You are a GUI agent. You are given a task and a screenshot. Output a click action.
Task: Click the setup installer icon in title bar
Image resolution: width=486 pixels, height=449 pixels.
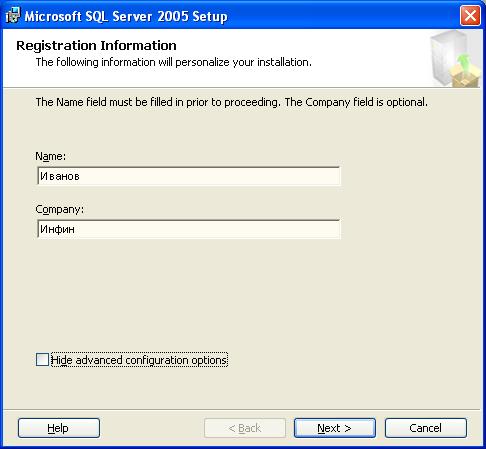click(x=13, y=16)
